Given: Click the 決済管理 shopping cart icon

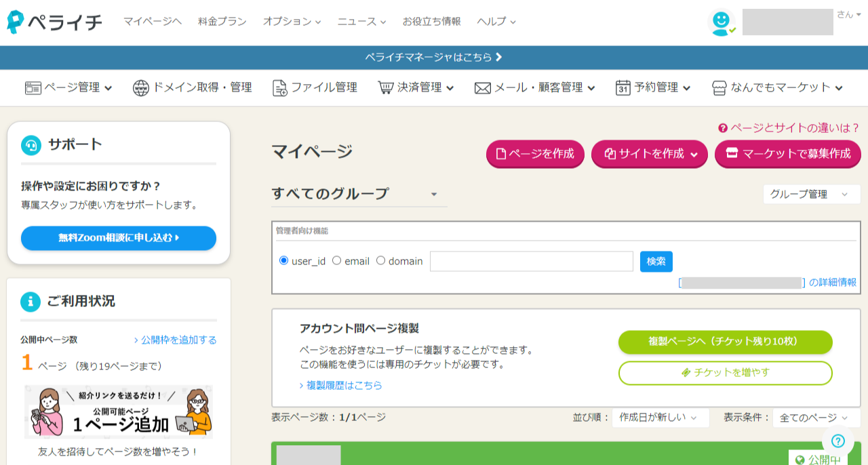Looking at the screenshot, I should [386, 87].
